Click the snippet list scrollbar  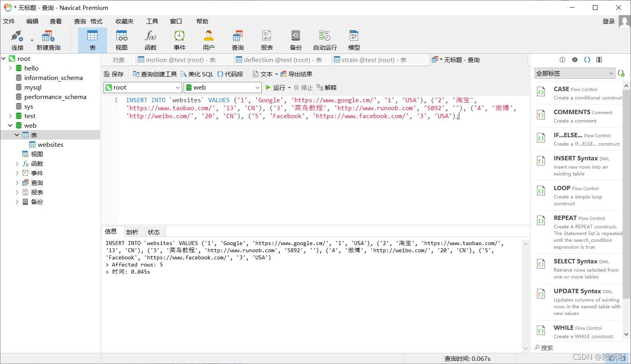[x=626, y=195]
